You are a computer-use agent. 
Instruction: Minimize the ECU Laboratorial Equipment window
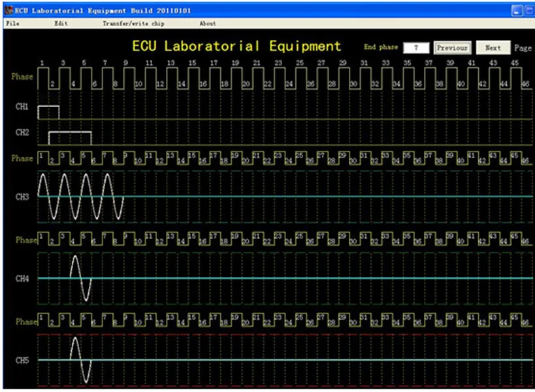(517, 11)
